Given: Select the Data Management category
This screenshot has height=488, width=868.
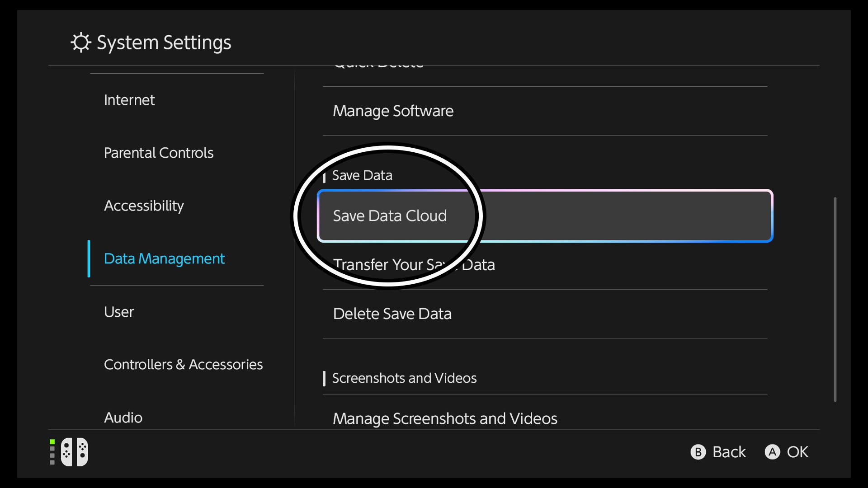Looking at the screenshot, I should [164, 258].
